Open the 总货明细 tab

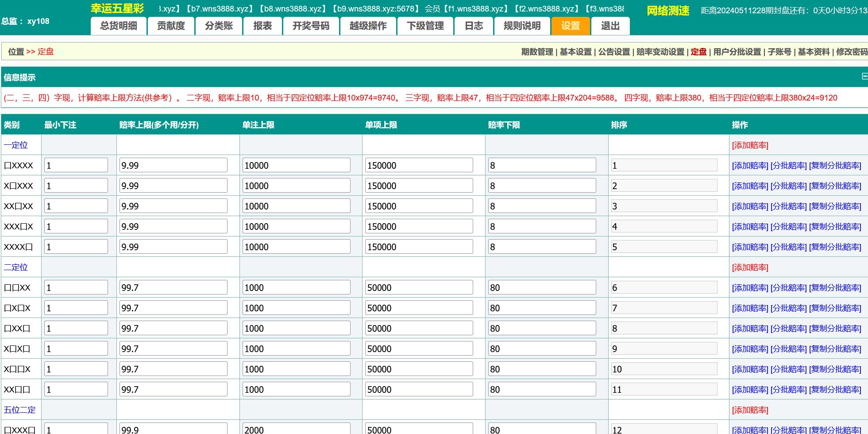pyautogui.click(x=118, y=26)
